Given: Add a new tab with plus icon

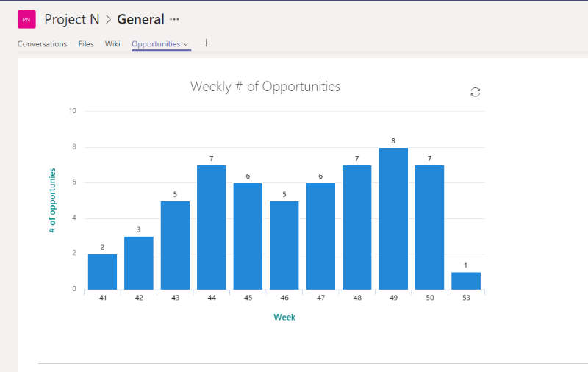Looking at the screenshot, I should click(207, 43).
